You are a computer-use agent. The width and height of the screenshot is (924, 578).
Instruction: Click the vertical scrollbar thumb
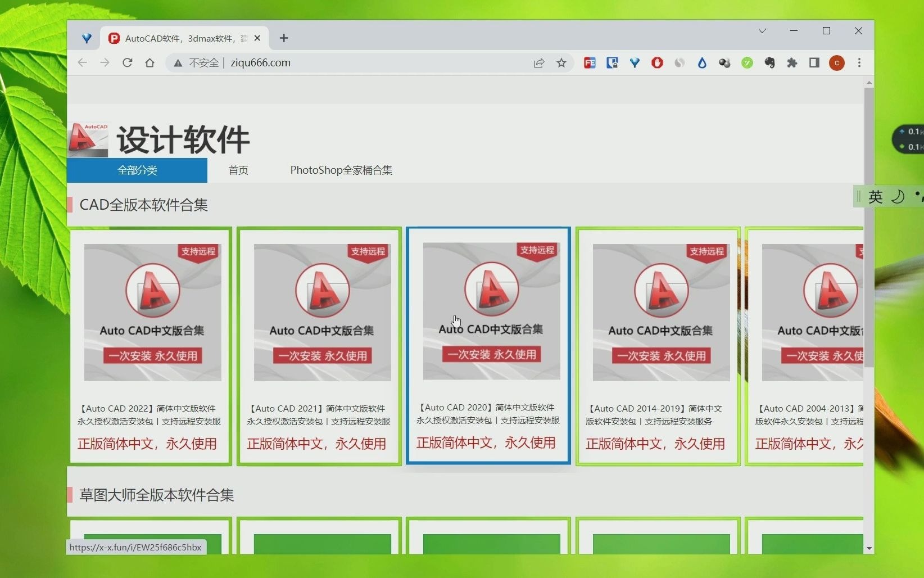869,228
